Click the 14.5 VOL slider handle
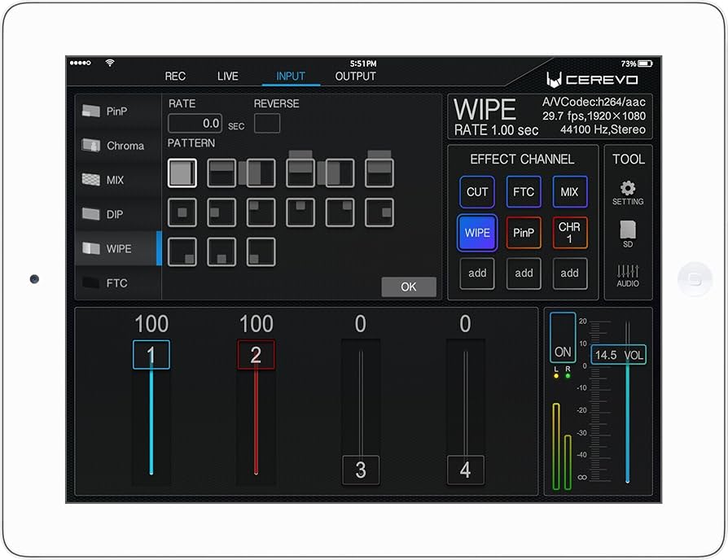Screen dimensions: 728x560 pyautogui.click(x=619, y=356)
